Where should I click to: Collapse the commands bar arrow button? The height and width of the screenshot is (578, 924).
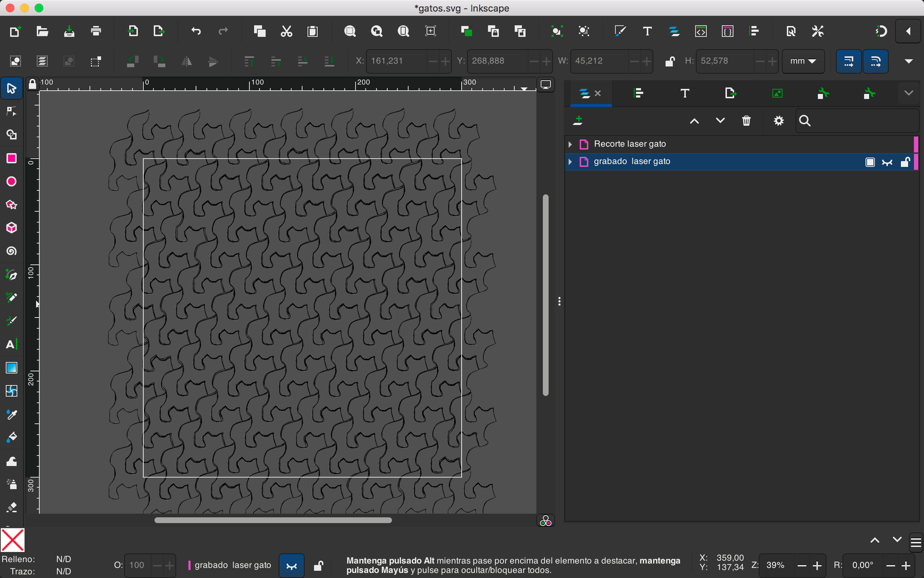(x=909, y=31)
